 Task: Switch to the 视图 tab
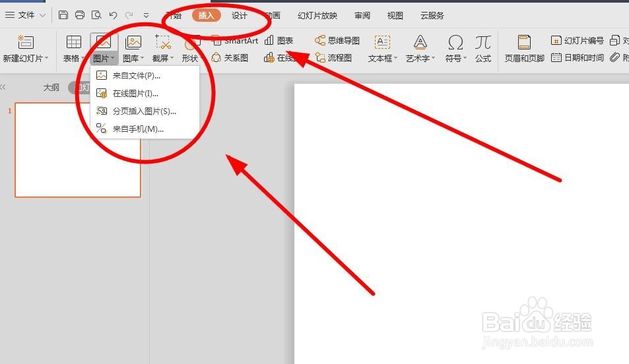(x=395, y=15)
